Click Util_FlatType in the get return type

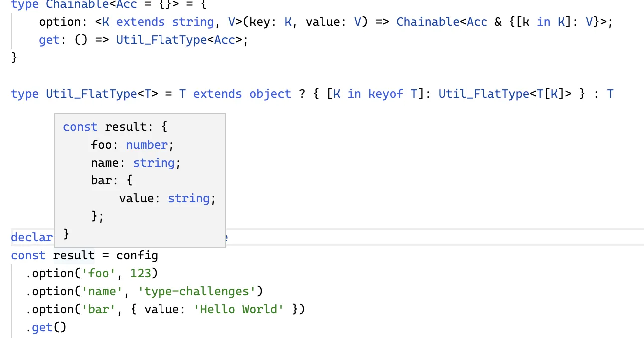(x=161, y=40)
